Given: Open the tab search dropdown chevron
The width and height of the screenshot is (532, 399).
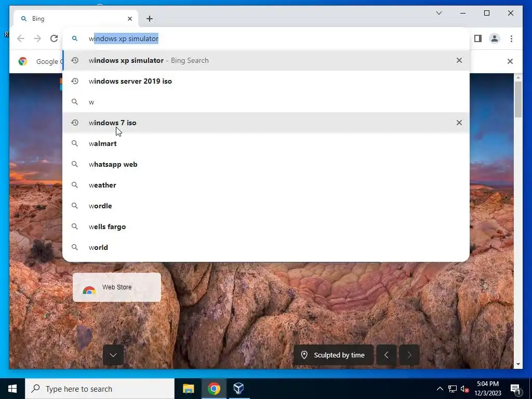Looking at the screenshot, I should pyautogui.click(x=438, y=13).
